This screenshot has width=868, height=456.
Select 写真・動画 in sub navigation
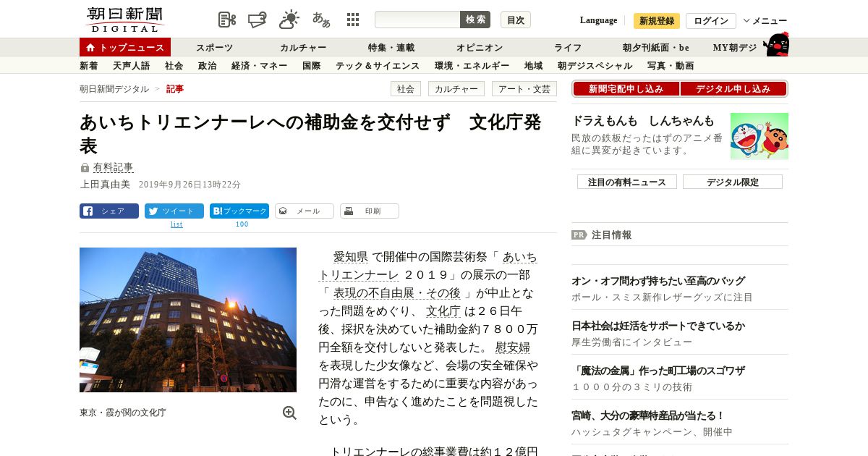(x=671, y=66)
